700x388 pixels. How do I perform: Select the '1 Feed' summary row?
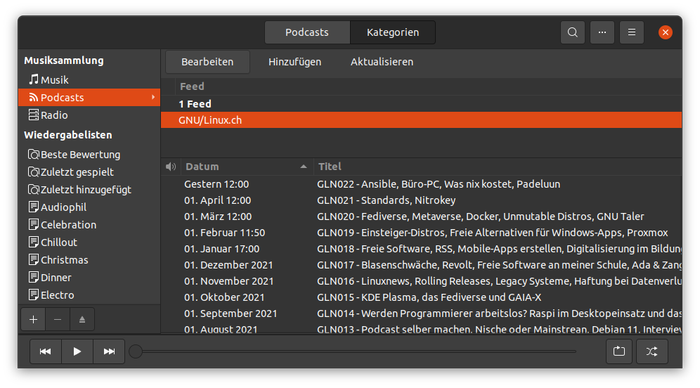click(x=421, y=104)
